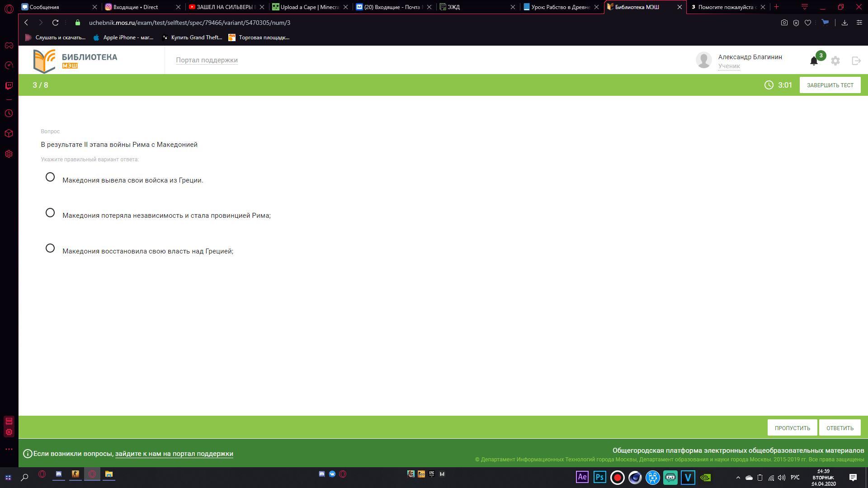Open Opera tab menu dropdown
The height and width of the screenshot is (488, 868).
(805, 7)
